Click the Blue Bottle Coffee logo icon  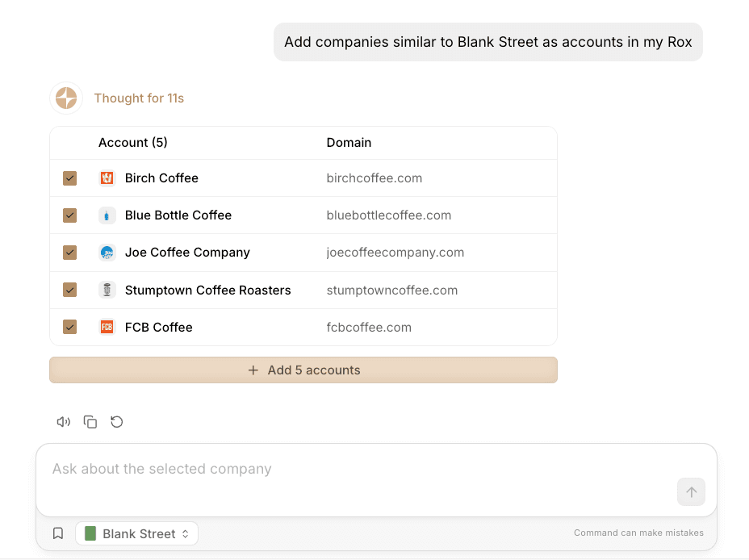[x=107, y=215]
